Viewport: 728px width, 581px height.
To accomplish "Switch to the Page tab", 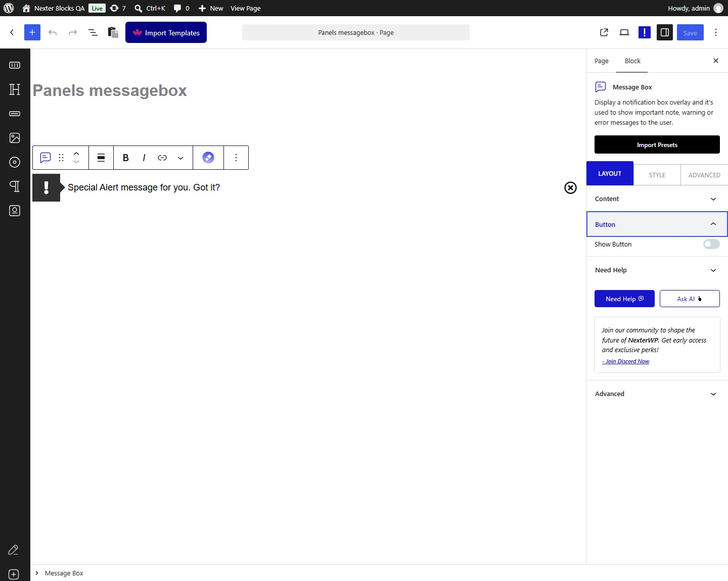I will coord(602,61).
